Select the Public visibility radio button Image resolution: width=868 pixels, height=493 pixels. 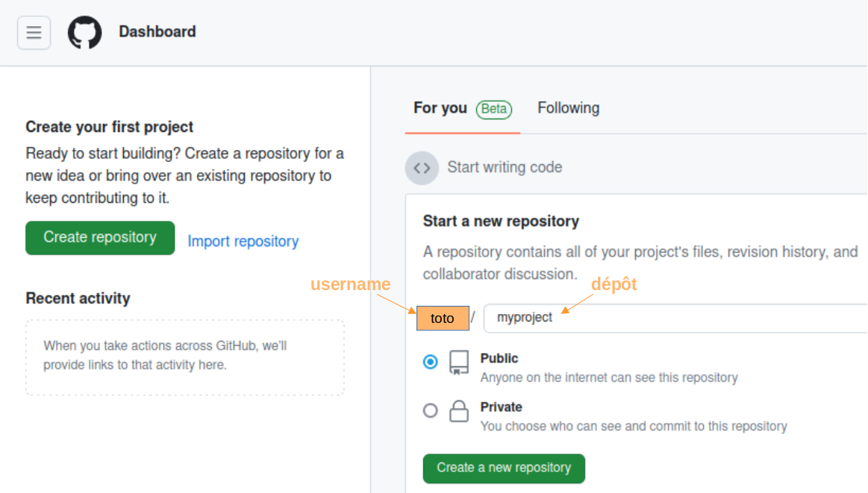[430, 362]
